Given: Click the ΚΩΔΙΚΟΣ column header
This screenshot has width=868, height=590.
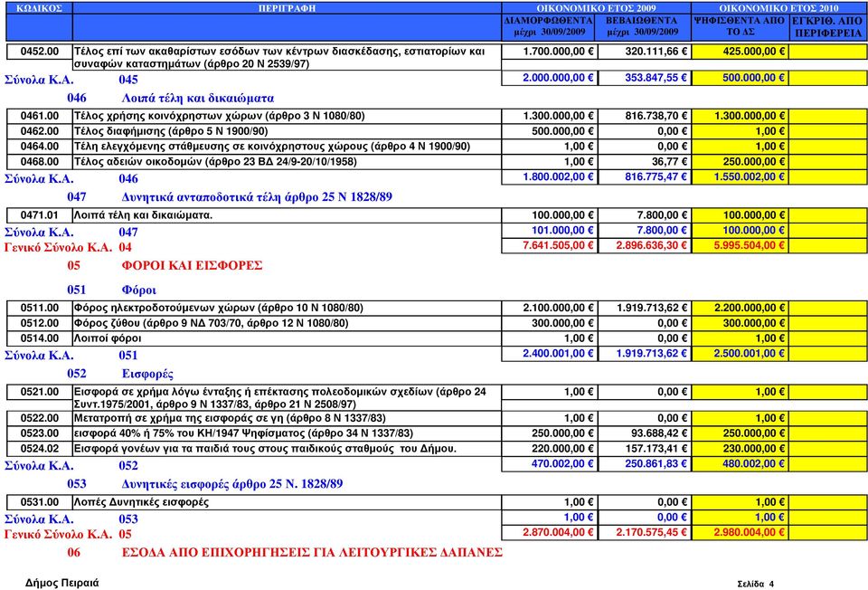Looking at the screenshot, I should click(x=39, y=8).
